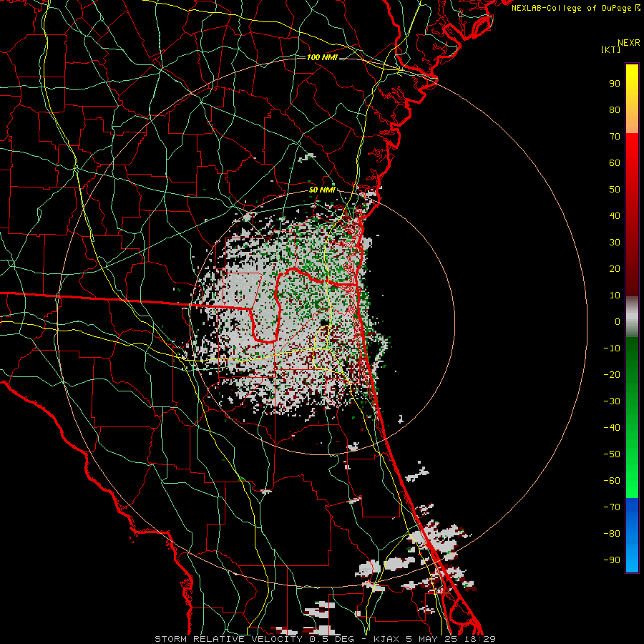
Task: Click the positive 40 knots scale label
Action: [x=615, y=215]
